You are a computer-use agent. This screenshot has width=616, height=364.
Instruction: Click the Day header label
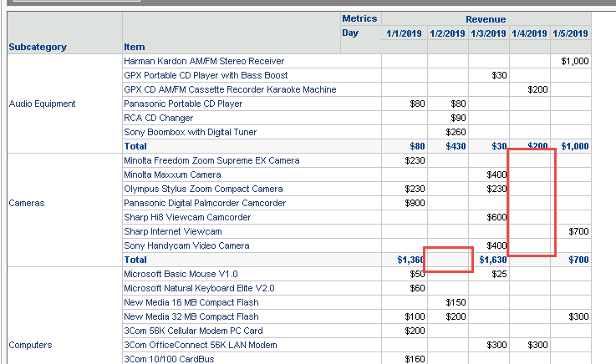coord(350,33)
